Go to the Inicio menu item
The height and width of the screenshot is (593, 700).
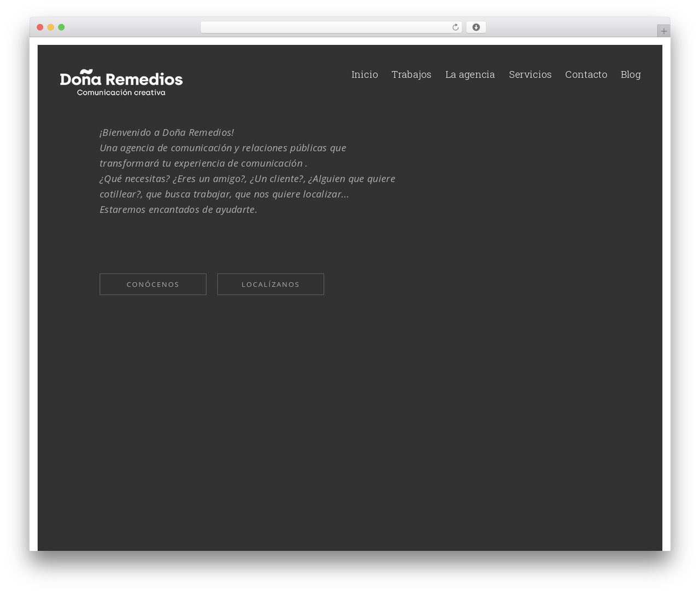pyautogui.click(x=365, y=74)
